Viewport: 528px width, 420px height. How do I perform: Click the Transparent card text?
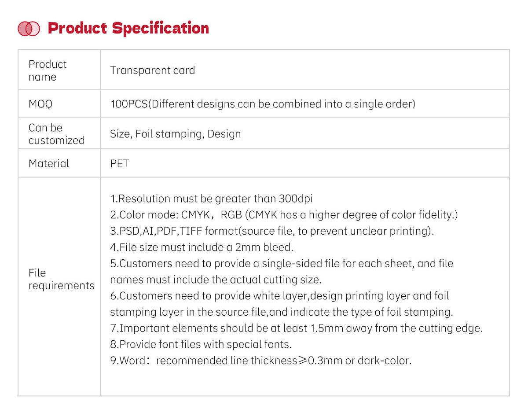pos(152,70)
